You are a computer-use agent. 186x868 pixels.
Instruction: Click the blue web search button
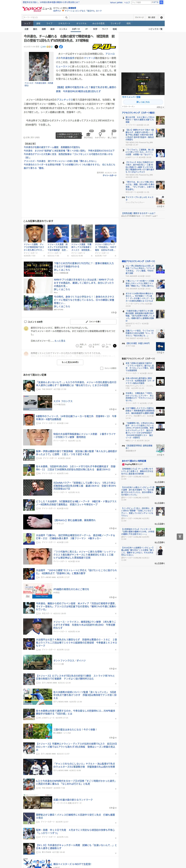pos(161,2)
